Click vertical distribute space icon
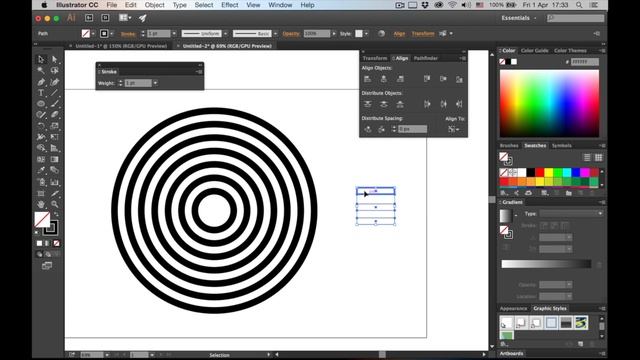This screenshot has height=360, width=640. (x=368, y=129)
